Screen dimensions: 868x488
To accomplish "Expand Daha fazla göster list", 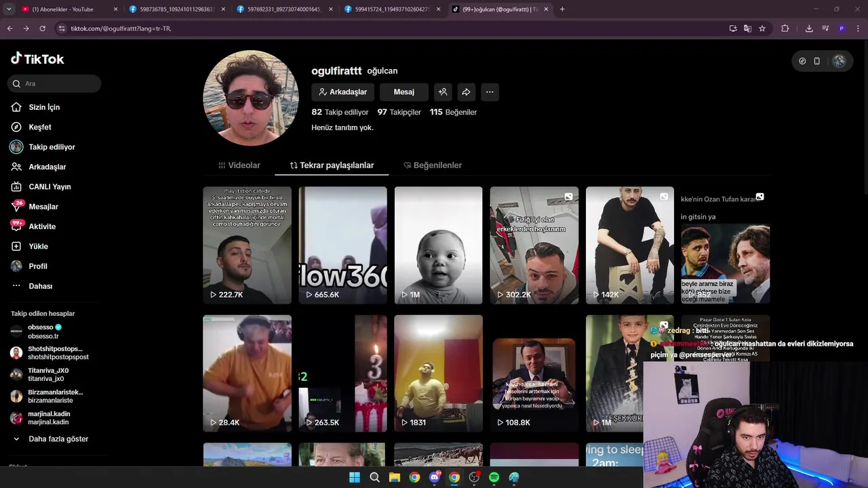I will (x=50, y=439).
